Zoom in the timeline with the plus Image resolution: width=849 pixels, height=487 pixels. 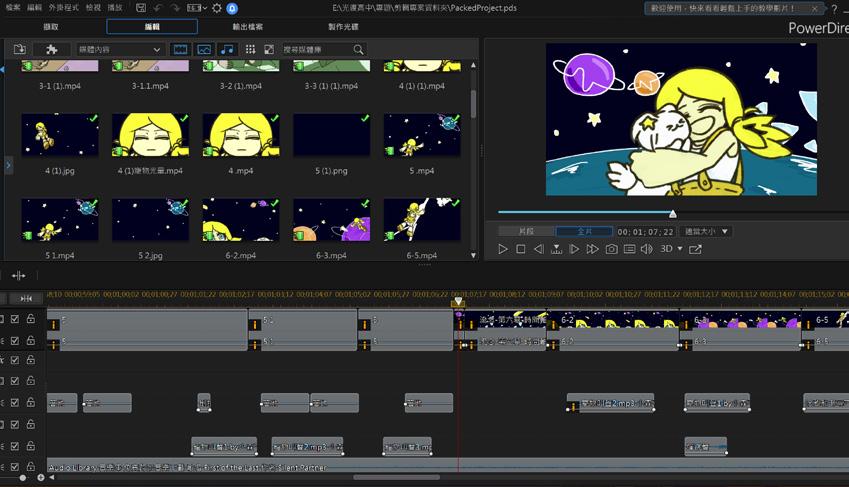41,478
